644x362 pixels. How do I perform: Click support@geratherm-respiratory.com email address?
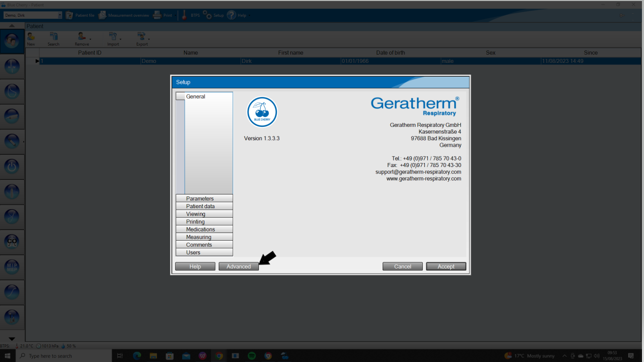(418, 172)
